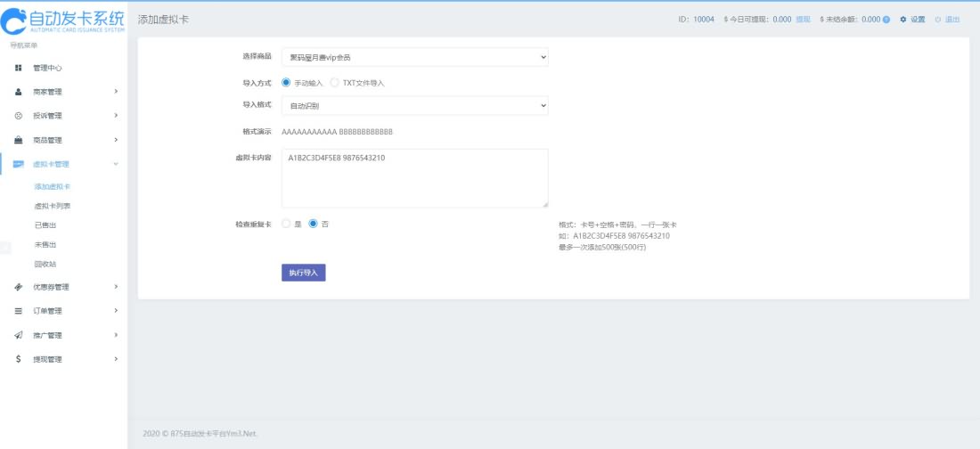Click the 提现 link in header
The width and height of the screenshot is (980, 449).
(x=803, y=20)
